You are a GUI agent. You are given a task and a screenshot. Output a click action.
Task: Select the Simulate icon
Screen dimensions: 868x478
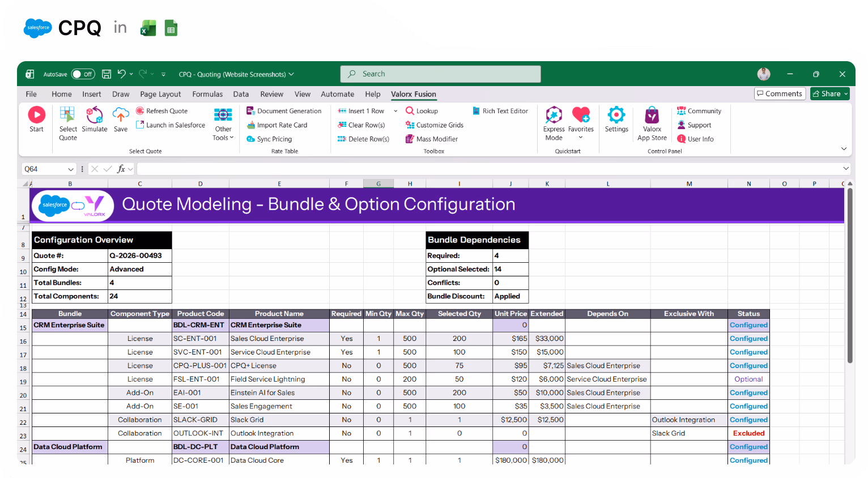coord(94,119)
